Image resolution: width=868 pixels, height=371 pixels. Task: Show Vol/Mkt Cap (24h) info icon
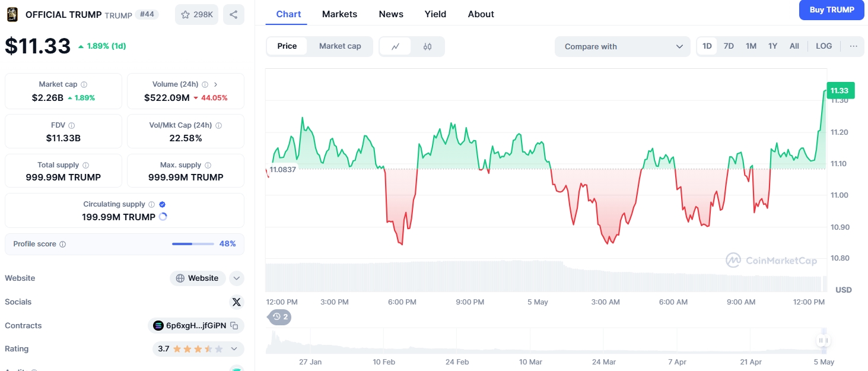point(218,126)
